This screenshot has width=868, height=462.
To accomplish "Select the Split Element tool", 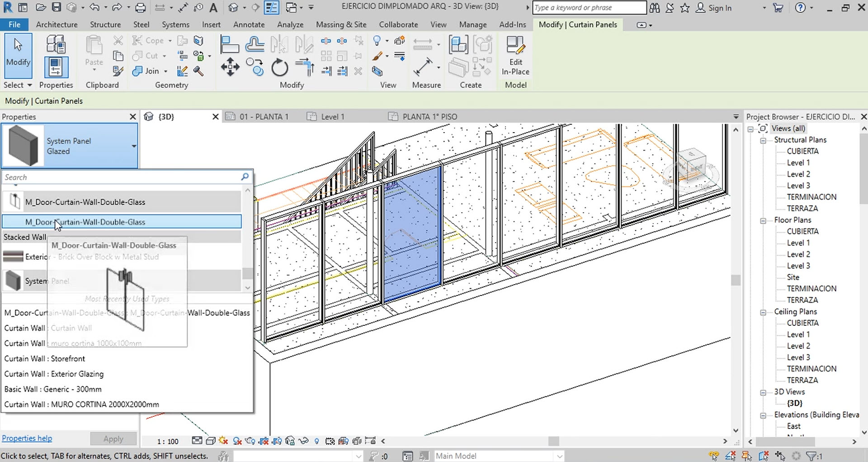I will click(326, 41).
